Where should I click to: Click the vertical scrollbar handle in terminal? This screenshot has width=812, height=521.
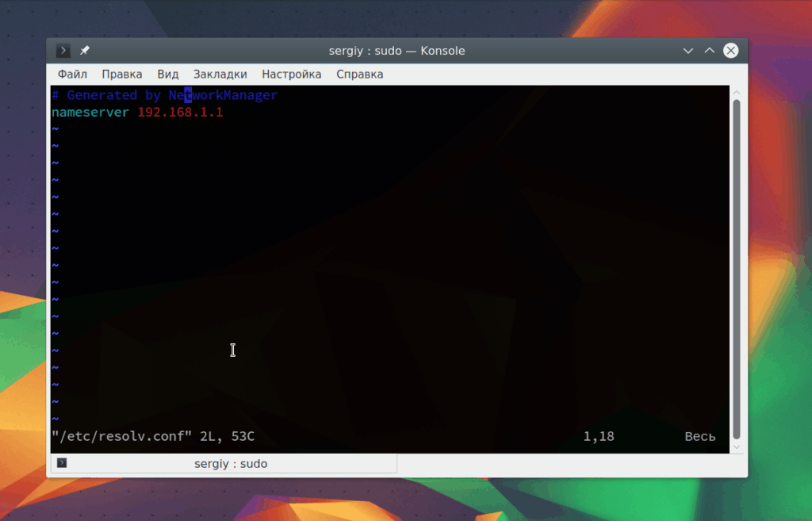[x=737, y=270]
